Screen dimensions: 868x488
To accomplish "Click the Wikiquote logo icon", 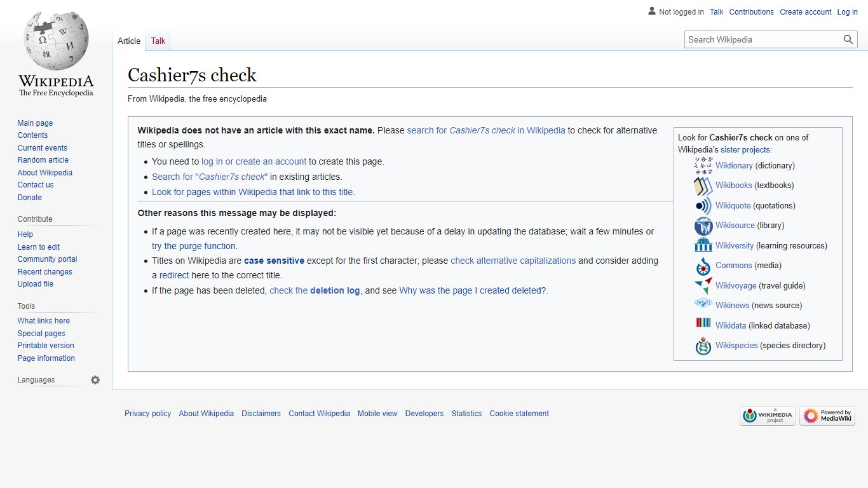I will [703, 206].
